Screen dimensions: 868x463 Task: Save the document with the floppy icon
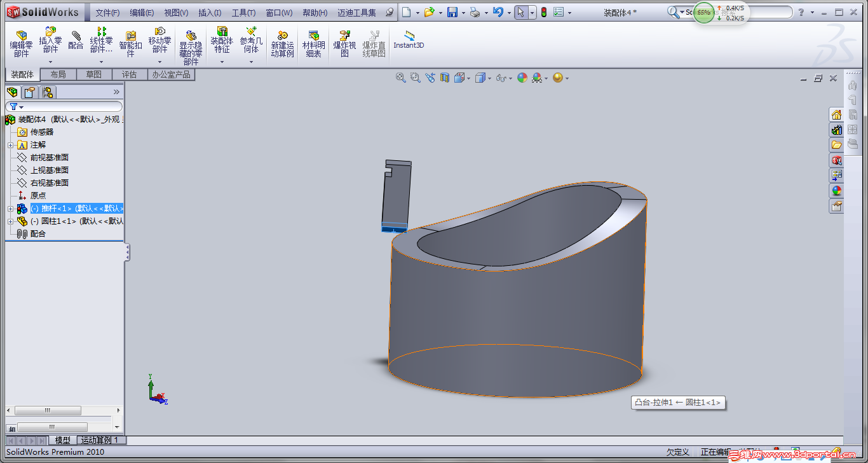click(452, 12)
